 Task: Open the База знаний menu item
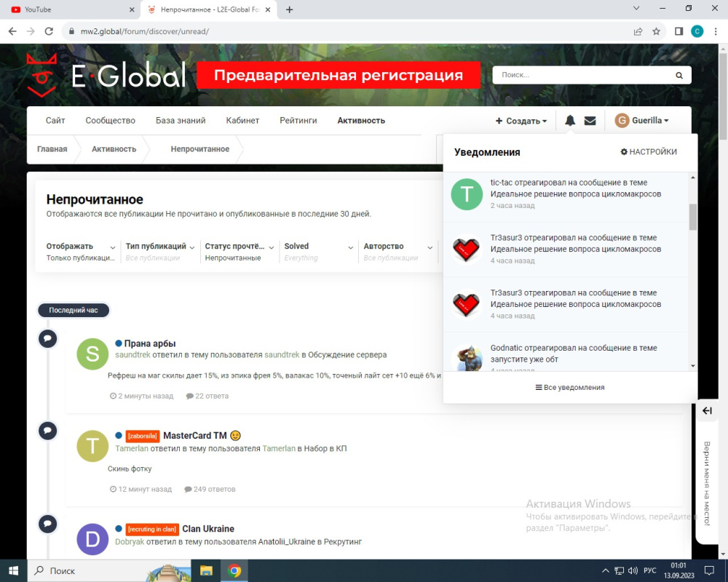[181, 121]
